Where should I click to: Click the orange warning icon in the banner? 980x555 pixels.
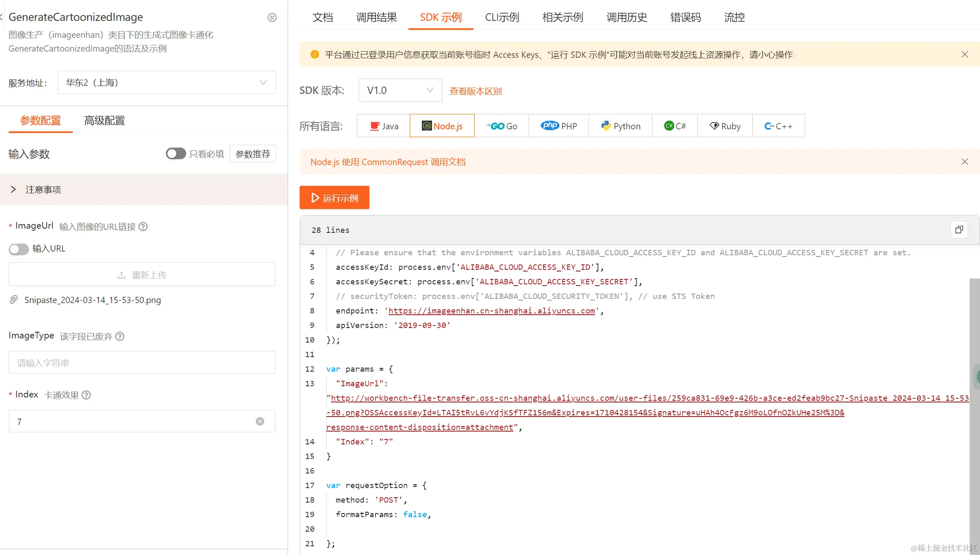coord(315,54)
